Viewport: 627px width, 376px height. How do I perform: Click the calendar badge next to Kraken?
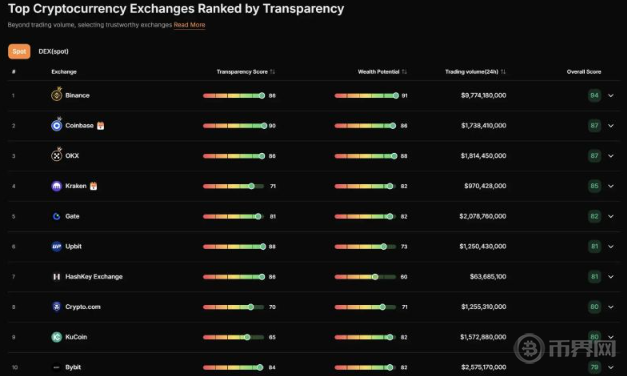point(94,186)
